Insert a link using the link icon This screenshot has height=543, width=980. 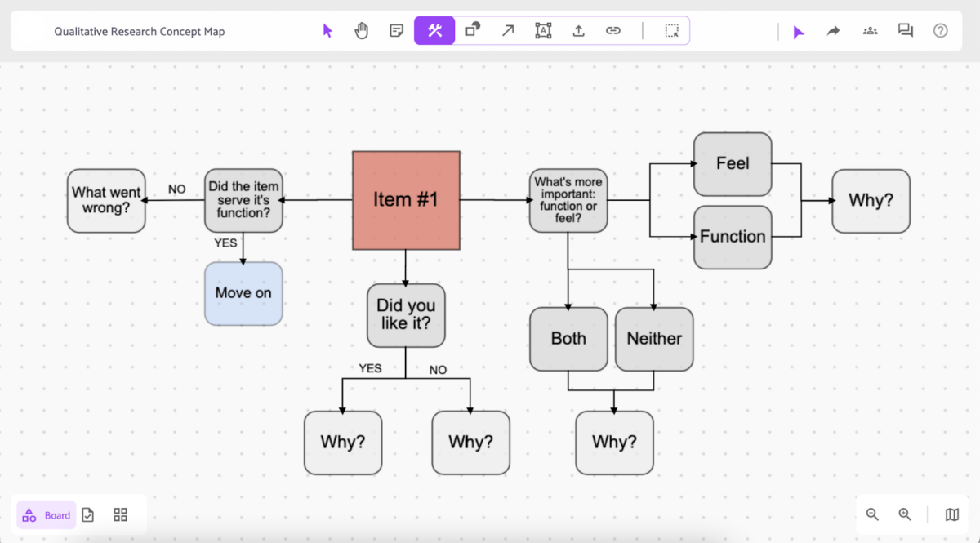pyautogui.click(x=613, y=30)
